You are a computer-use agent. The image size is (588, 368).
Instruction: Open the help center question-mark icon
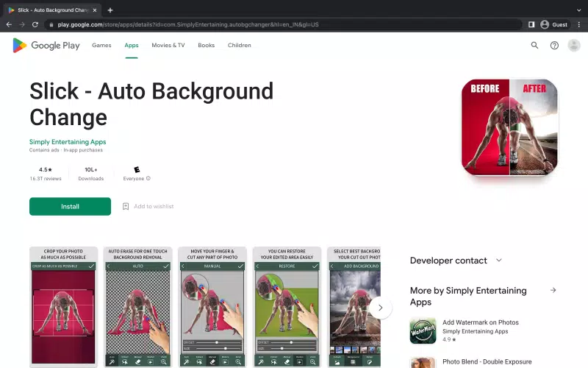coord(554,46)
